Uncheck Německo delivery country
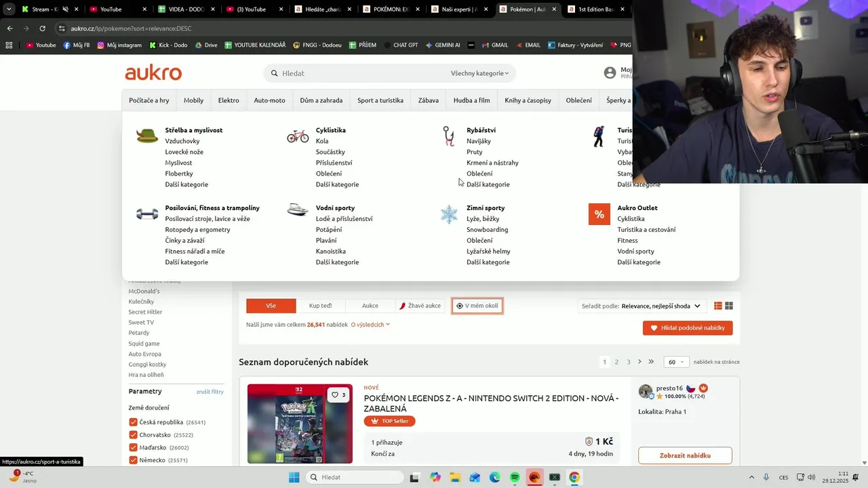 pos(133,460)
